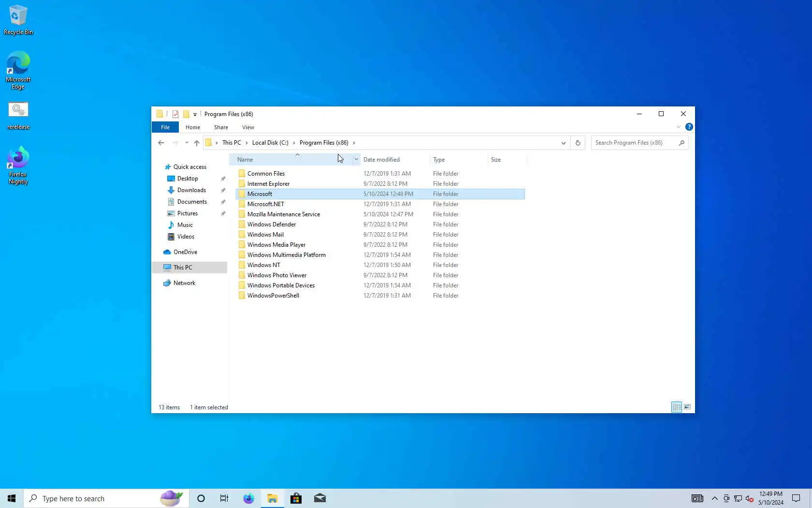Click the Common Files folder icon
This screenshot has width=812, height=508.
pyautogui.click(x=242, y=174)
